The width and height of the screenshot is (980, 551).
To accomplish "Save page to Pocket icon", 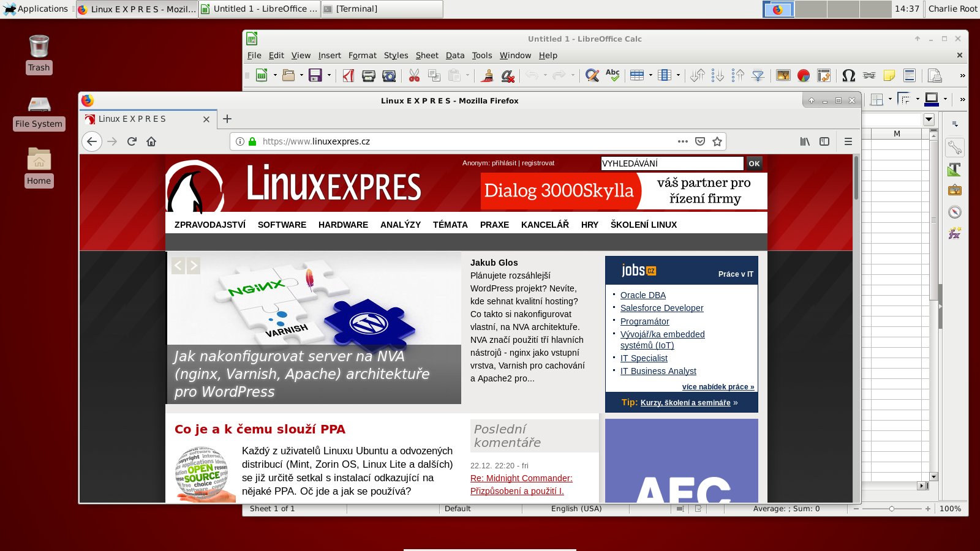I will [x=700, y=141].
